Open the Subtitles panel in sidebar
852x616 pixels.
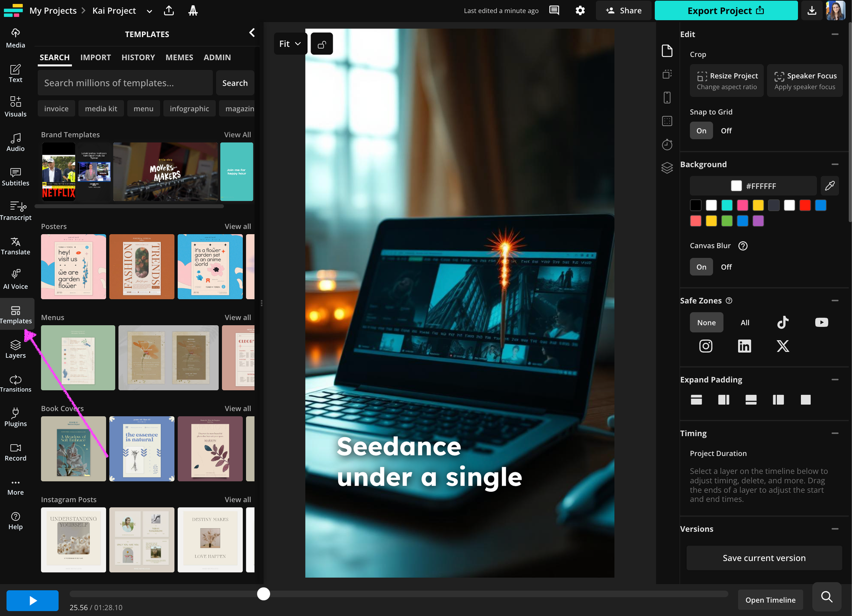pos(15,177)
